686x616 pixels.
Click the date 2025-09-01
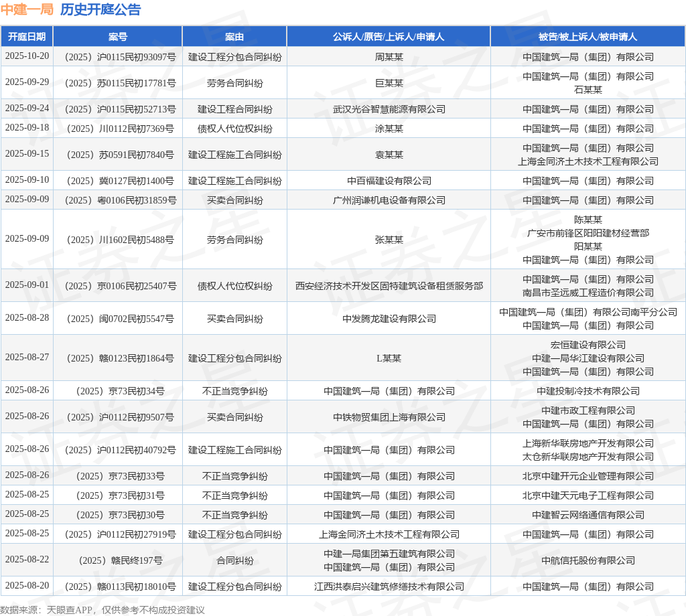point(27,285)
